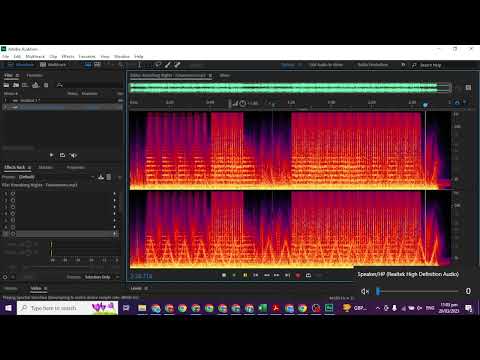Toggle power for effect slot 5

pyautogui.click(x=13, y=220)
